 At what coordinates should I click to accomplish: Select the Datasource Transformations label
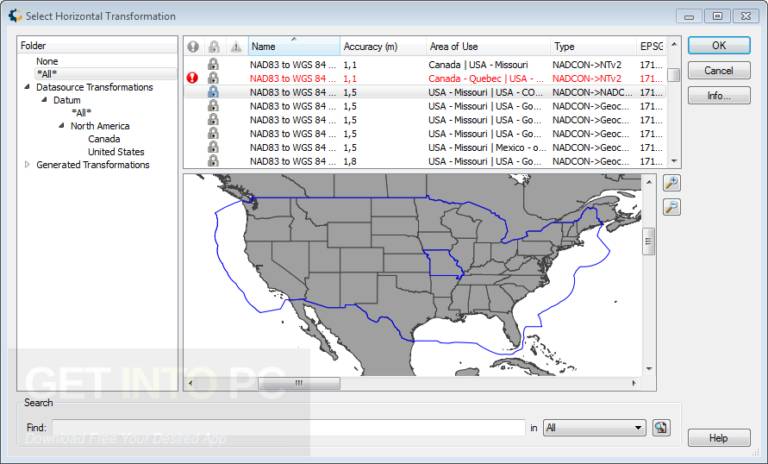(95, 87)
